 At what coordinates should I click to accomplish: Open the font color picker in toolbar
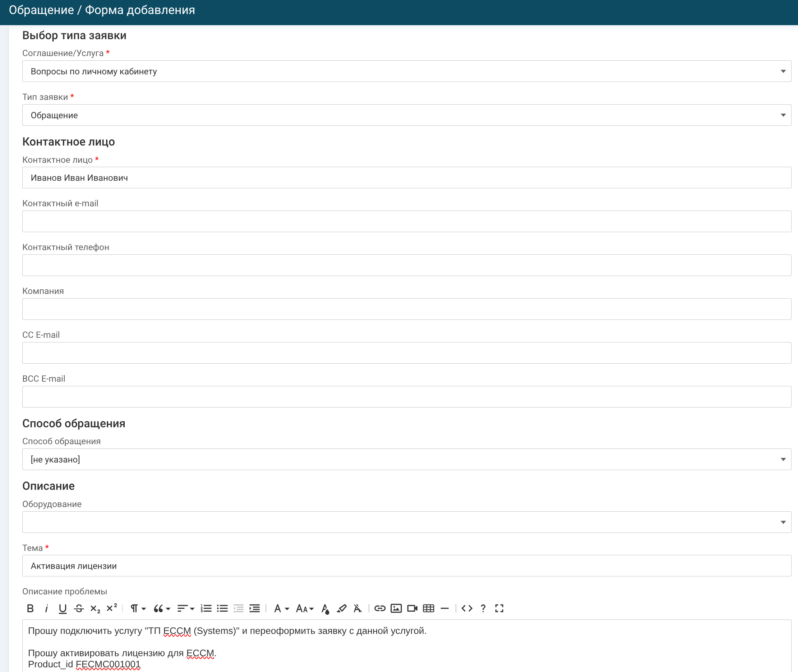pyautogui.click(x=325, y=608)
